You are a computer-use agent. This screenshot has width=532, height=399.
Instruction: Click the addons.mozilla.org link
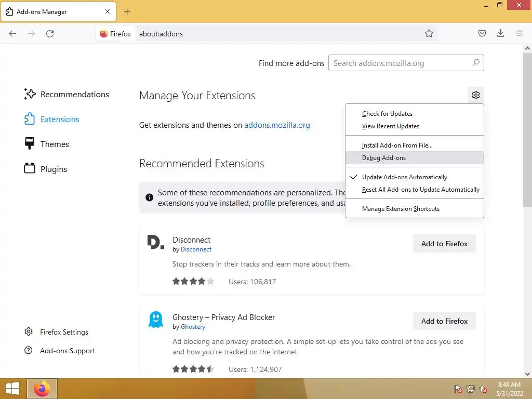(x=277, y=125)
